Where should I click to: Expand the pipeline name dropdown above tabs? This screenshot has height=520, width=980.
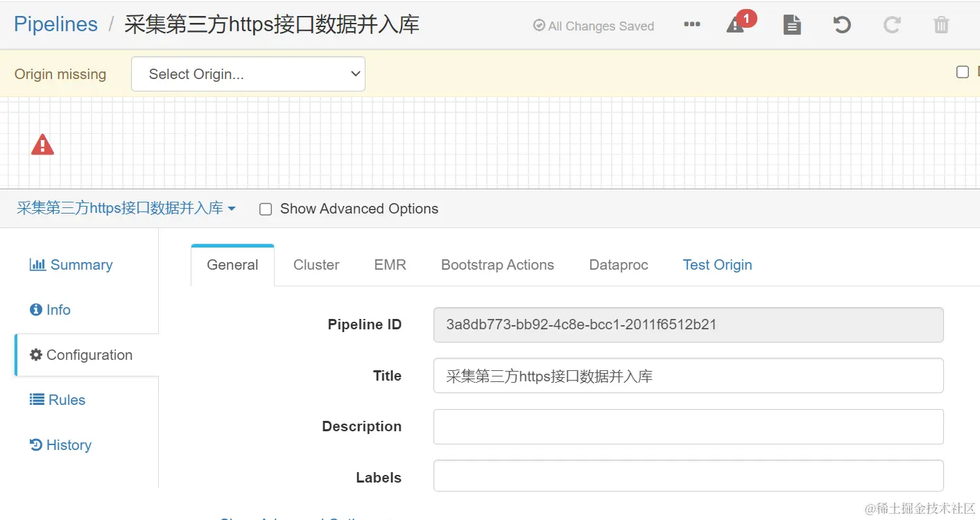tap(126, 208)
